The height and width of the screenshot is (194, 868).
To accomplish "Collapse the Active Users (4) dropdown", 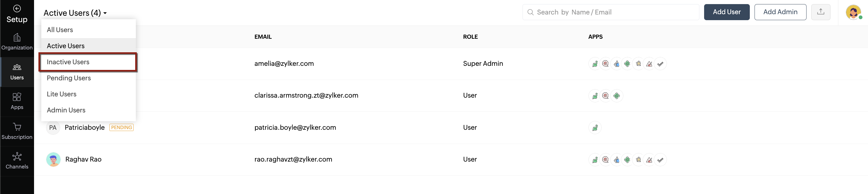I will click(75, 13).
